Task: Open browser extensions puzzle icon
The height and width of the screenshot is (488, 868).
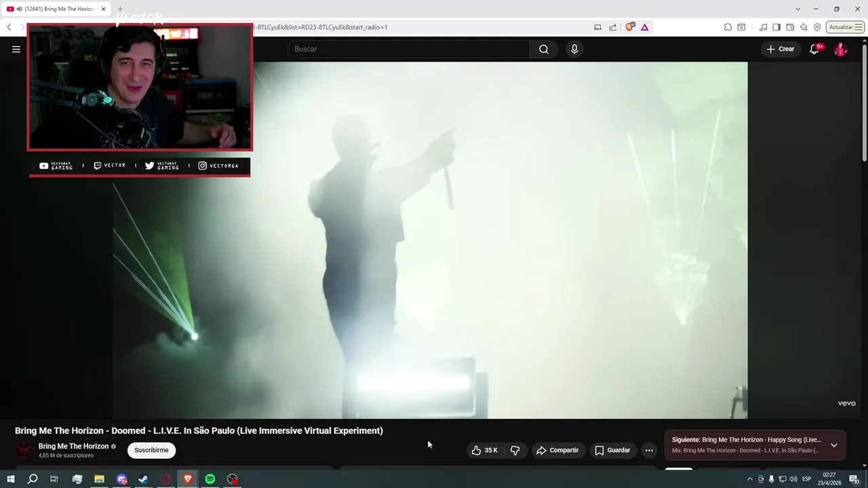Action: pyautogui.click(x=728, y=27)
